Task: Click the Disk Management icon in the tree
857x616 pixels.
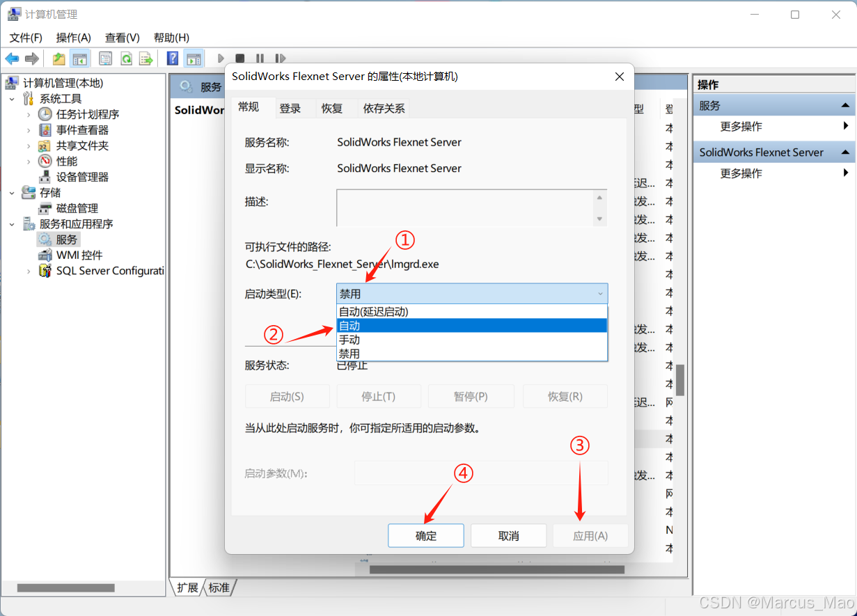Action: coord(45,208)
